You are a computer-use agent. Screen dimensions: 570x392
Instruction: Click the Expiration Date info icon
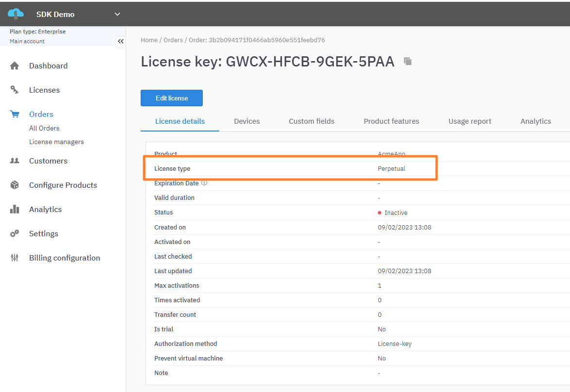(204, 183)
